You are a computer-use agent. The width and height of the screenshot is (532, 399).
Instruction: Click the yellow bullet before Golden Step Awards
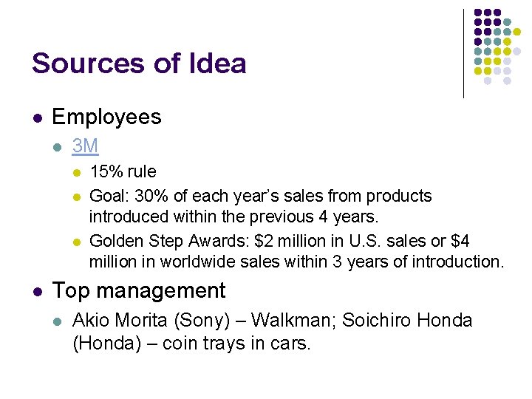tap(76, 242)
